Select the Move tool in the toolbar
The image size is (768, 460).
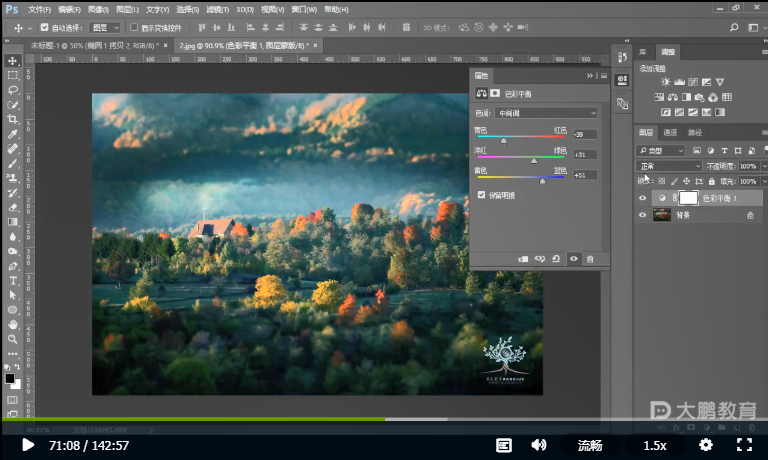click(13, 60)
